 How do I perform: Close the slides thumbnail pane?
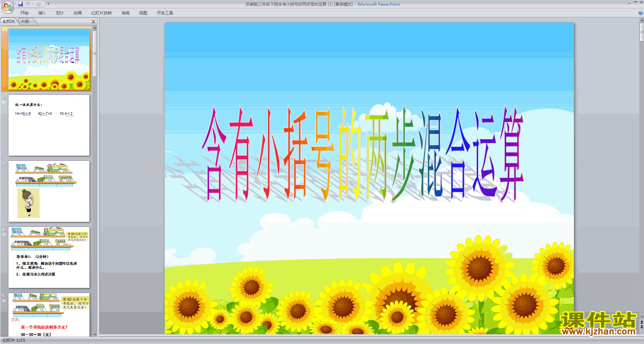coord(94,21)
